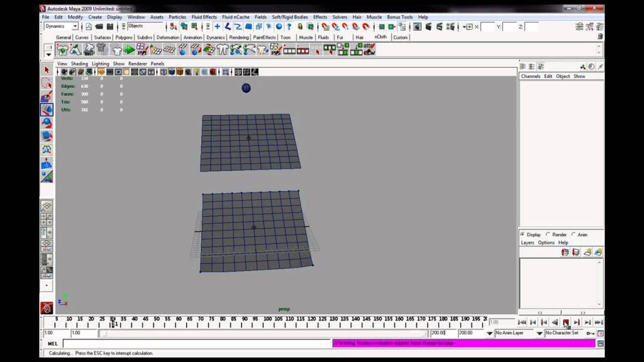Open the Dynamics menu set dropdown

point(75,26)
